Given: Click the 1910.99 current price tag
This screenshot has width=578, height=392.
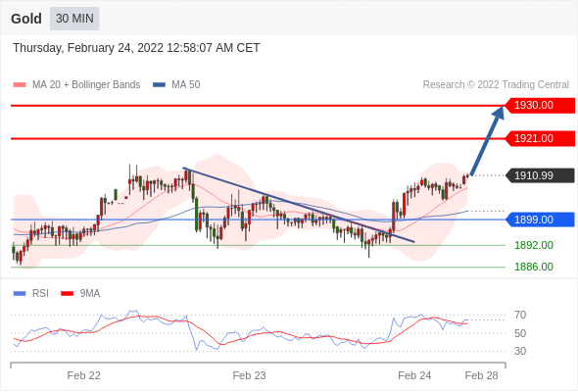Looking at the screenshot, I should pos(540,175).
